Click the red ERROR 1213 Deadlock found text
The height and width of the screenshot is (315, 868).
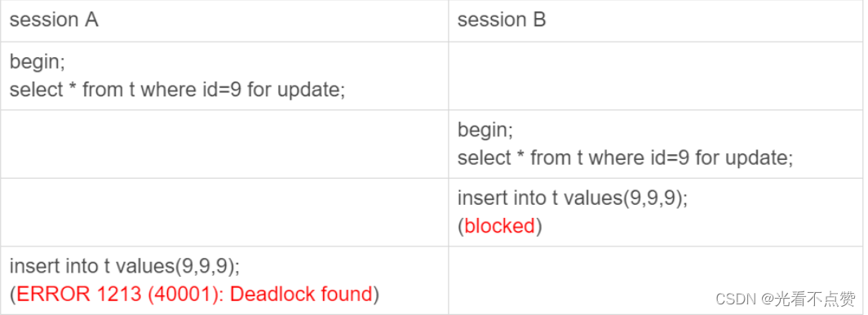pos(194,294)
